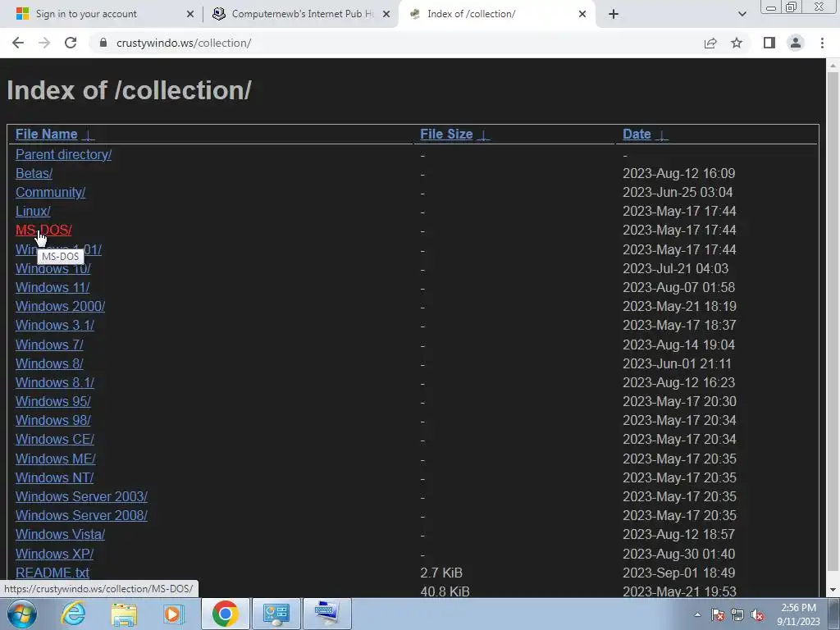Viewport: 840px width, 630px height.
Task: Click descending arrow next to Date
Action: (662, 135)
